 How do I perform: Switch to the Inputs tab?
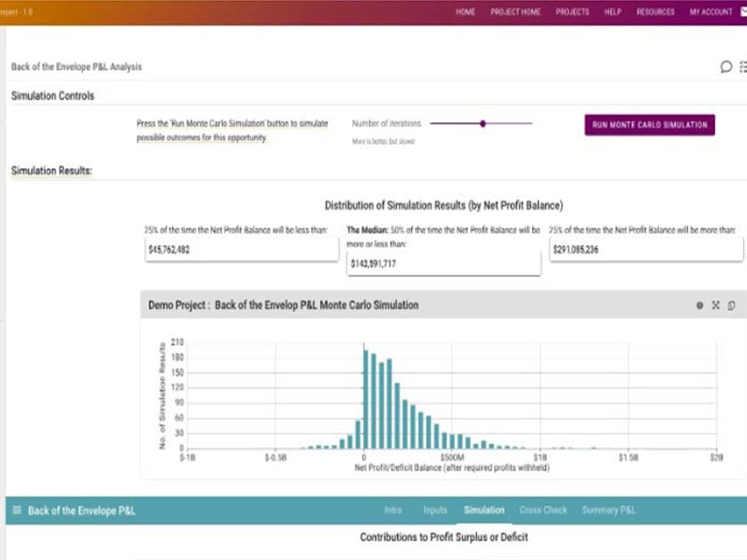[435, 510]
